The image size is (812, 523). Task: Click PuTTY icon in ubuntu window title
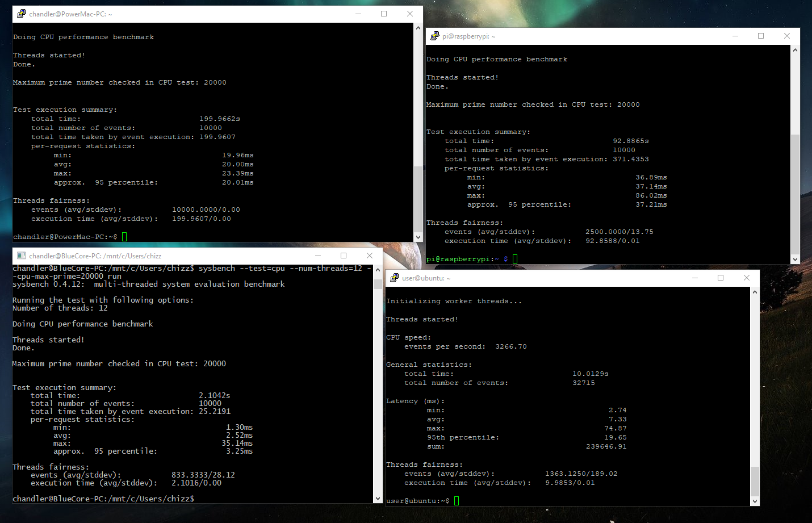395,278
